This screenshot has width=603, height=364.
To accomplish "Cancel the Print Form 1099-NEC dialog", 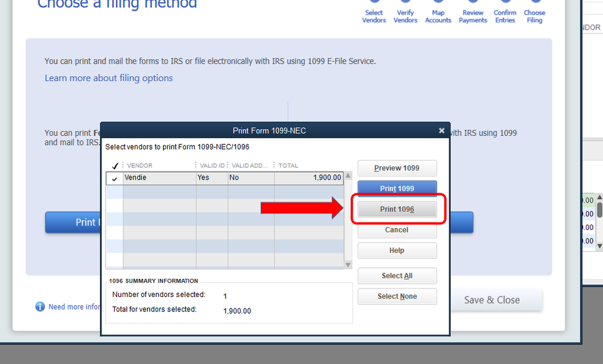I will (x=397, y=230).
